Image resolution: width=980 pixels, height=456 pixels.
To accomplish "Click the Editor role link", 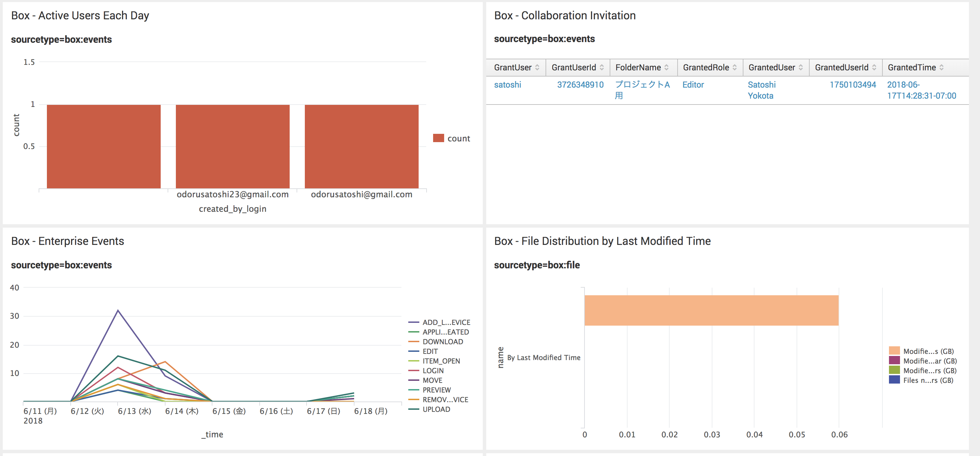I will pos(693,85).
